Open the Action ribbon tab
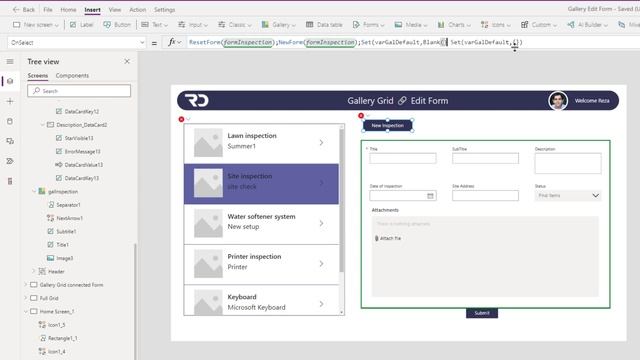Viewport: 640px width, 360px height. tap(138, 9)
